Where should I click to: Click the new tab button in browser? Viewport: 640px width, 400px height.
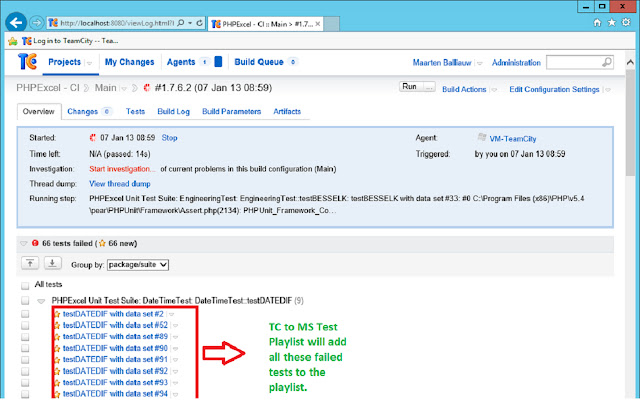tap(331, 24)
